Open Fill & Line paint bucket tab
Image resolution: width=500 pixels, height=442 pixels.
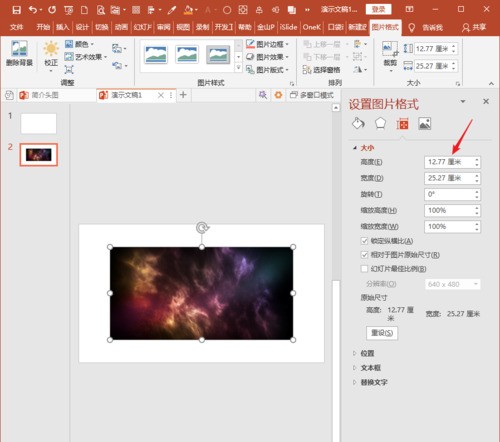[358, 124]
